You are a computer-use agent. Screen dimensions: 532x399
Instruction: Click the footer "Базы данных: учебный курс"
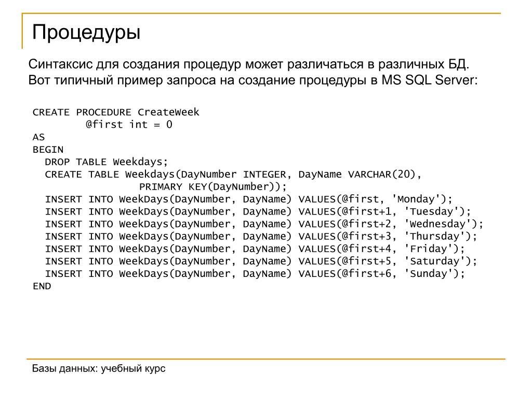pyautogui.click(x=99, y=368)
